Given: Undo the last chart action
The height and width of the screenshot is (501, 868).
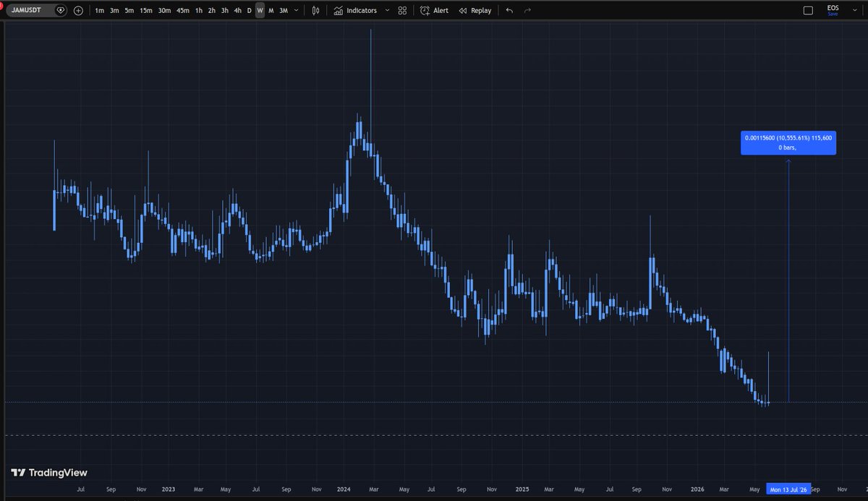Looking at the screenshot, I should coord(510,11).
